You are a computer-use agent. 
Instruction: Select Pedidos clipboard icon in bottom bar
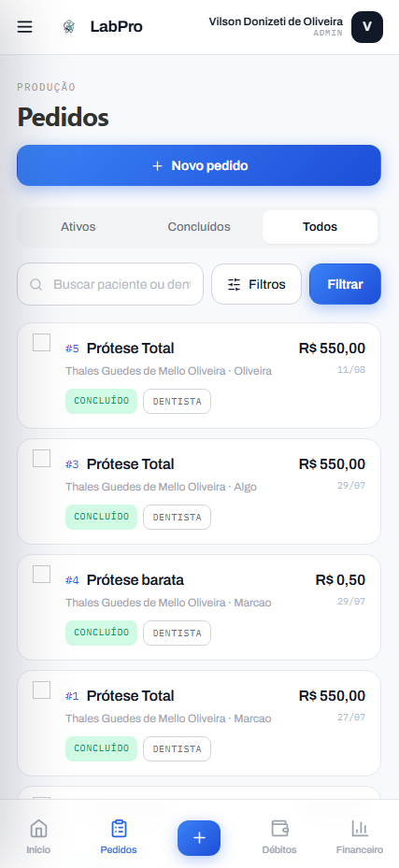pyautogui.click(x=119, y=829)
